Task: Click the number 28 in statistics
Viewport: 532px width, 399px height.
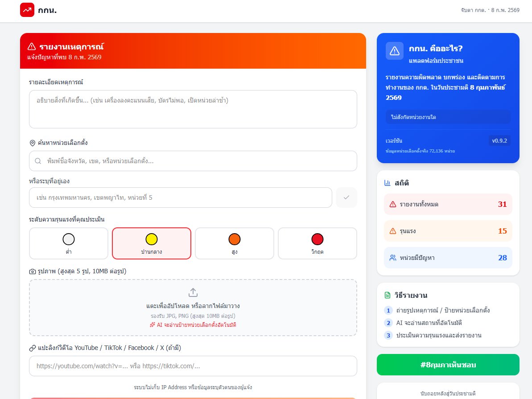Action: (502, 258)
